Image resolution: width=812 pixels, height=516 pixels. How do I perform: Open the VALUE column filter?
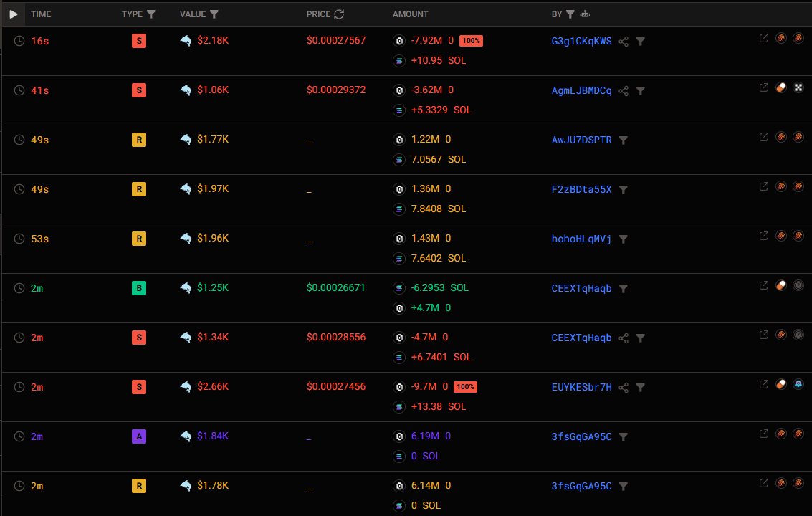pos(214,14)
